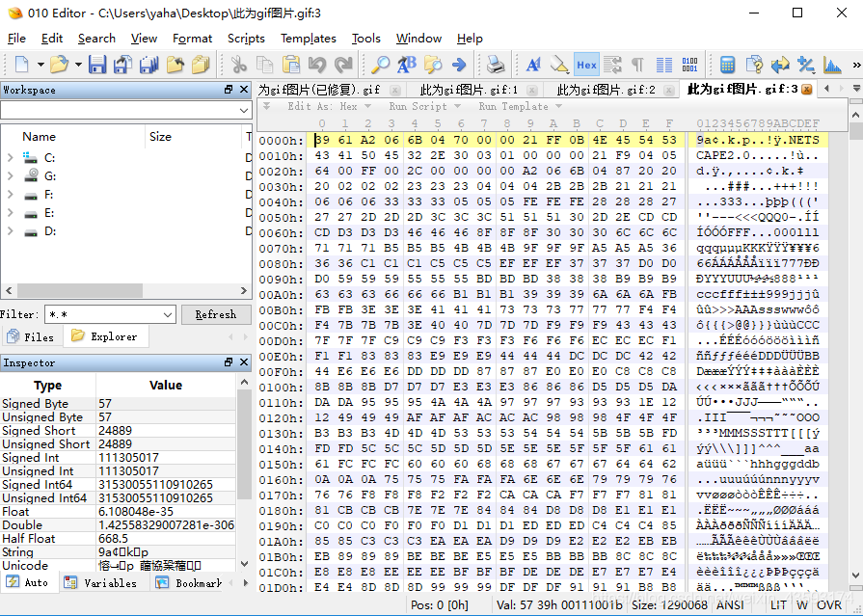
Task: Toggle the word wrap icon
Action: tap(612, 65)
